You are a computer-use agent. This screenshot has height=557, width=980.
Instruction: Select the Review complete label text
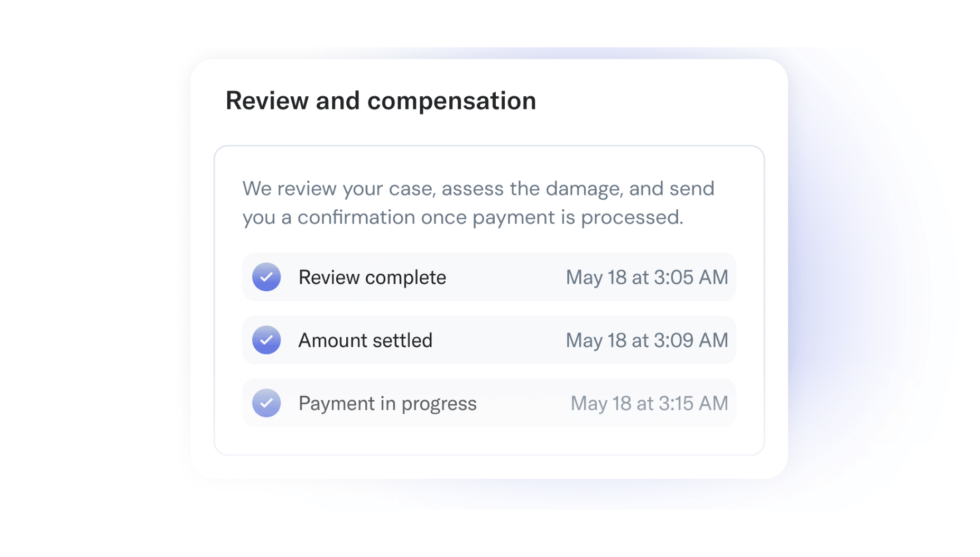click(372, 277)
